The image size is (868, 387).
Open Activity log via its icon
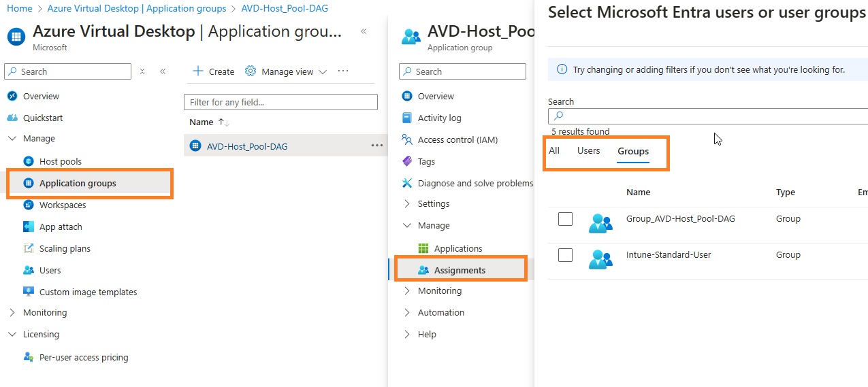tap(407, 118)
